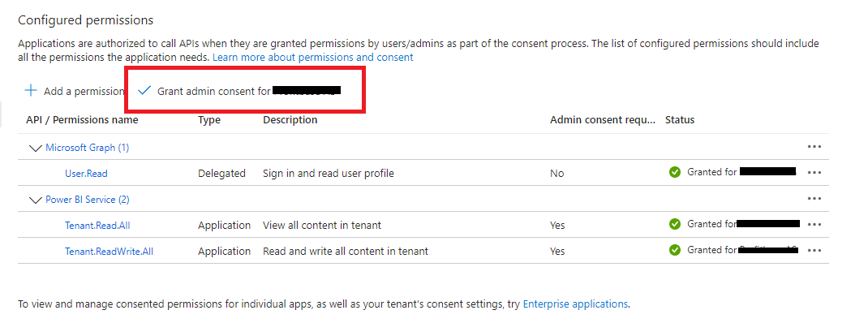
Task: Open the Tenant.Read.All permission link
Action: (x=97, y=226)
